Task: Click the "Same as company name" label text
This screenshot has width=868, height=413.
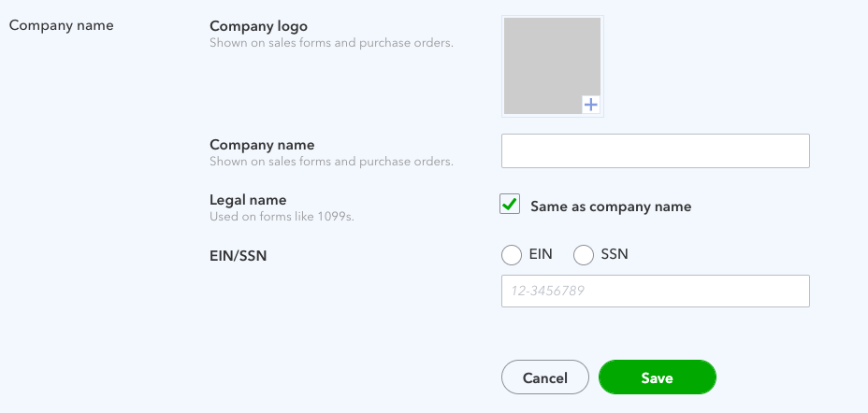Action: tap(611, 206)
